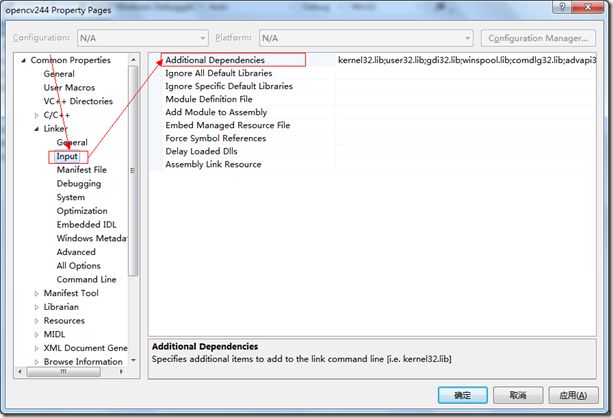This screenshot has height=418, width=613.
Task: Select VC++ Directories tree item
Action: tap(78, 101)
